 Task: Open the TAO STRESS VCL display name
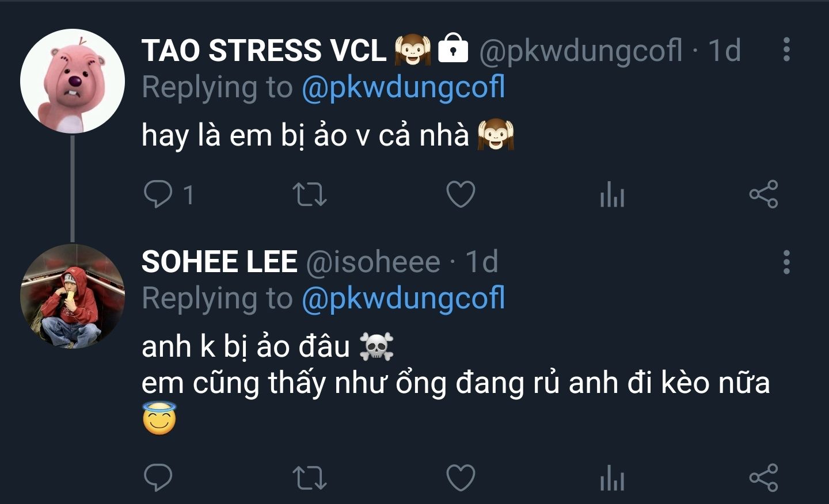[264, 50]
